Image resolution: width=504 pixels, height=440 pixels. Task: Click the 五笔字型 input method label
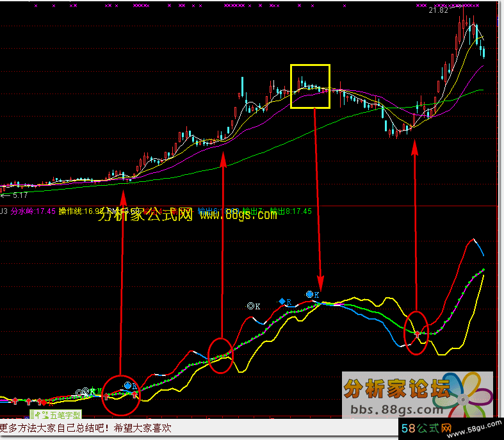click(x=65, y=415)
